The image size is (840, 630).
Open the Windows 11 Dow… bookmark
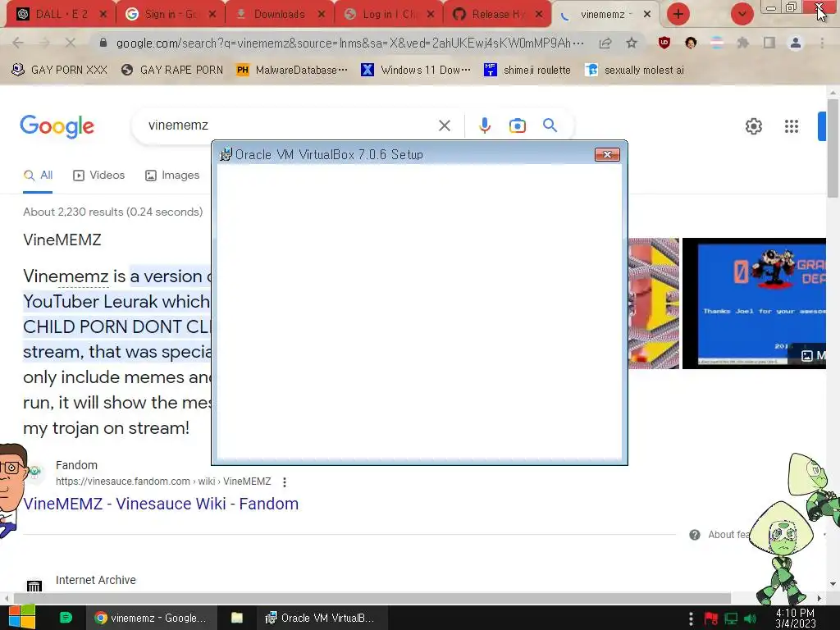[x=416, y=71]
